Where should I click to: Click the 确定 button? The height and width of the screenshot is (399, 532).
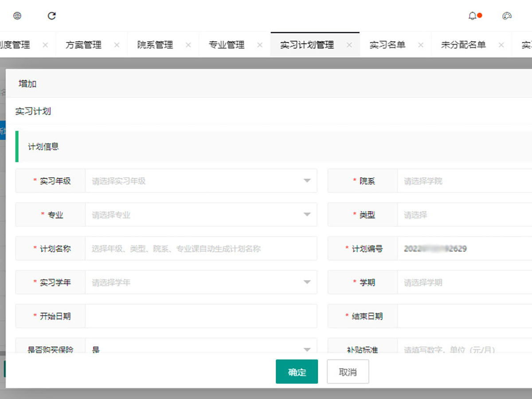point(297,372)
